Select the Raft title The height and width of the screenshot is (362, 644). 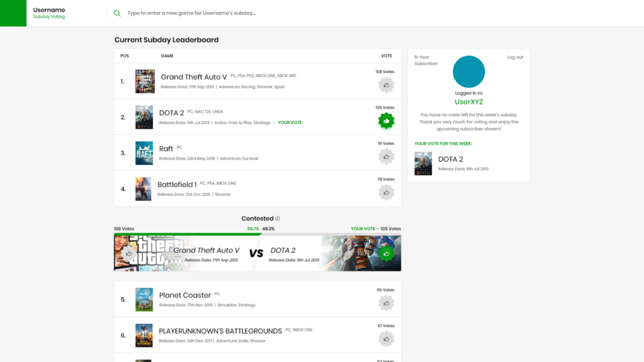166,149
